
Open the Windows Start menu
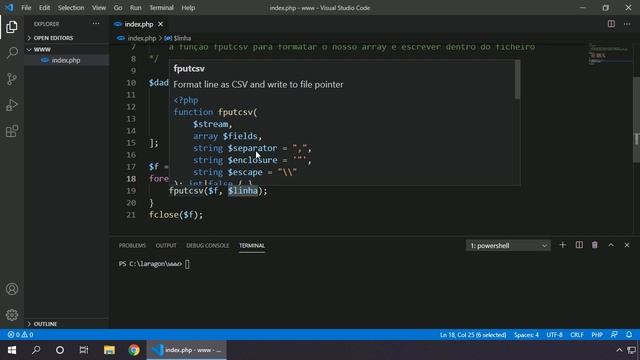(x=12, y=350)
